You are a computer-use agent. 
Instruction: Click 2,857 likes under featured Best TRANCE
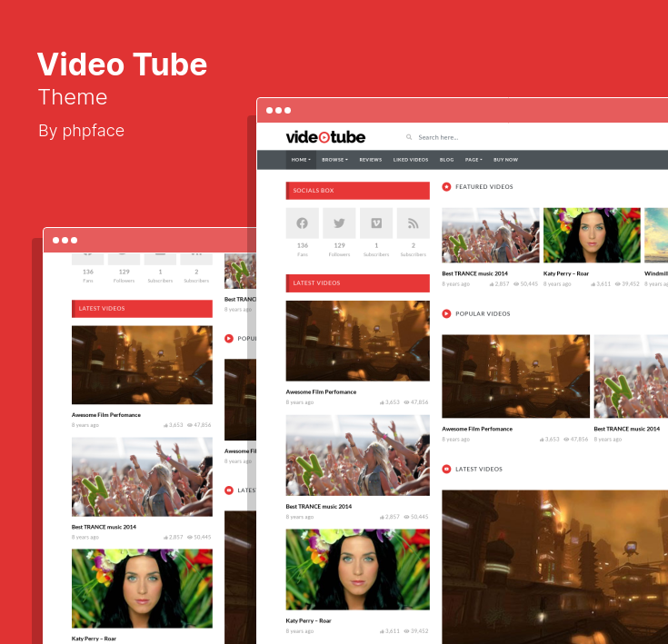499,284
